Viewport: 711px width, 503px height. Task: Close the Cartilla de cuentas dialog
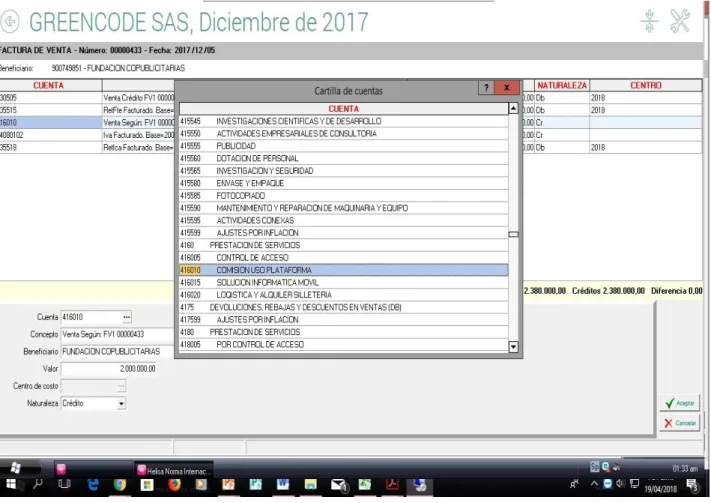[507, 88]
